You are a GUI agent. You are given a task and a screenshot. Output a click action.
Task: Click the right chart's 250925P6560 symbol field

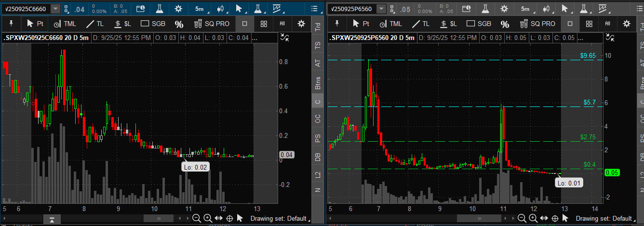pyautogui.click(x=351, y=9)
